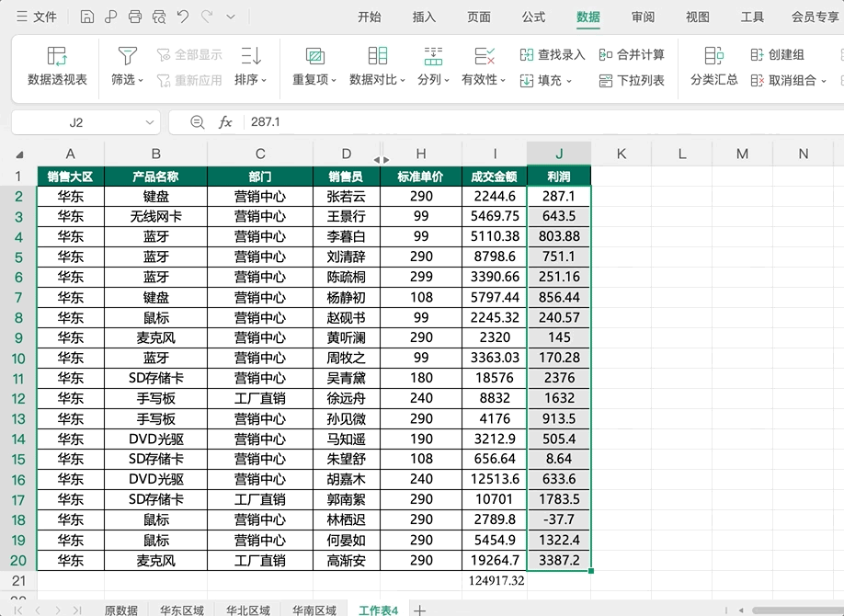Go to first sheet navigation arrow
Image resolution: width=844 pixels, height=616 pixels.
18,610
